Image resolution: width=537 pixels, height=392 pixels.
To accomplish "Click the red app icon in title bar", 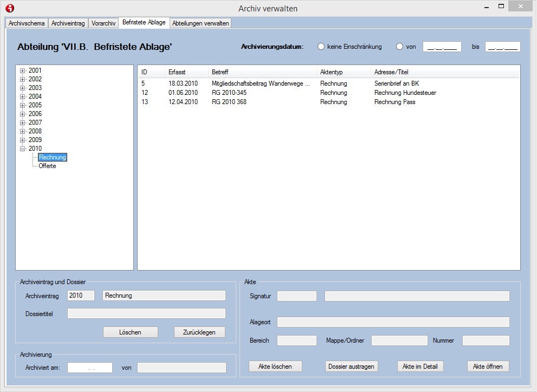I will click(x=9, y=8).
